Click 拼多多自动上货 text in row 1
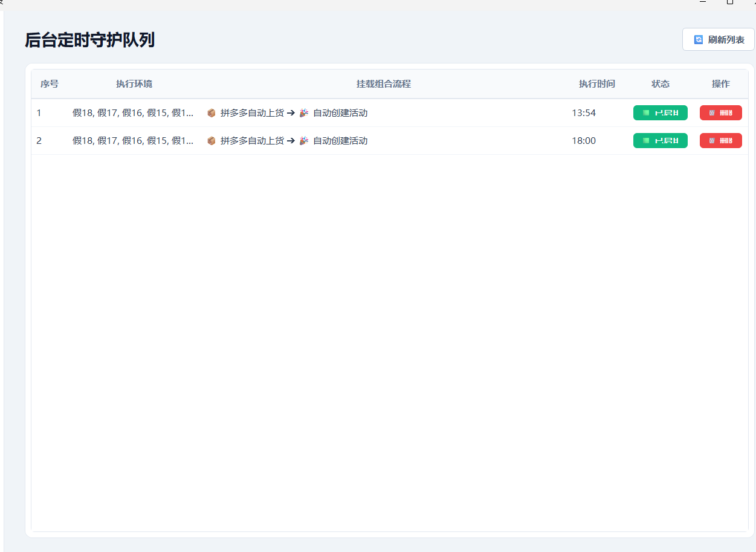Screen dimensions: 756x552 tap(252, 113)
